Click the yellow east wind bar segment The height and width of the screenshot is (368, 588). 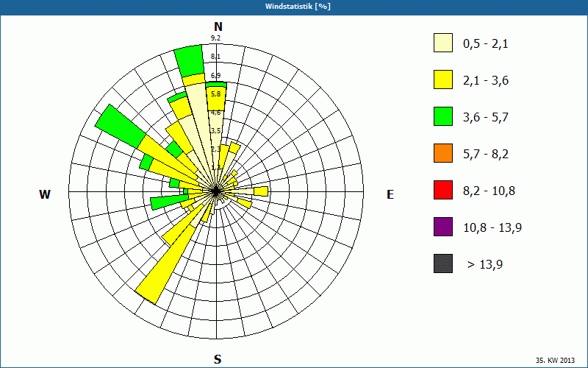[261, 191]
